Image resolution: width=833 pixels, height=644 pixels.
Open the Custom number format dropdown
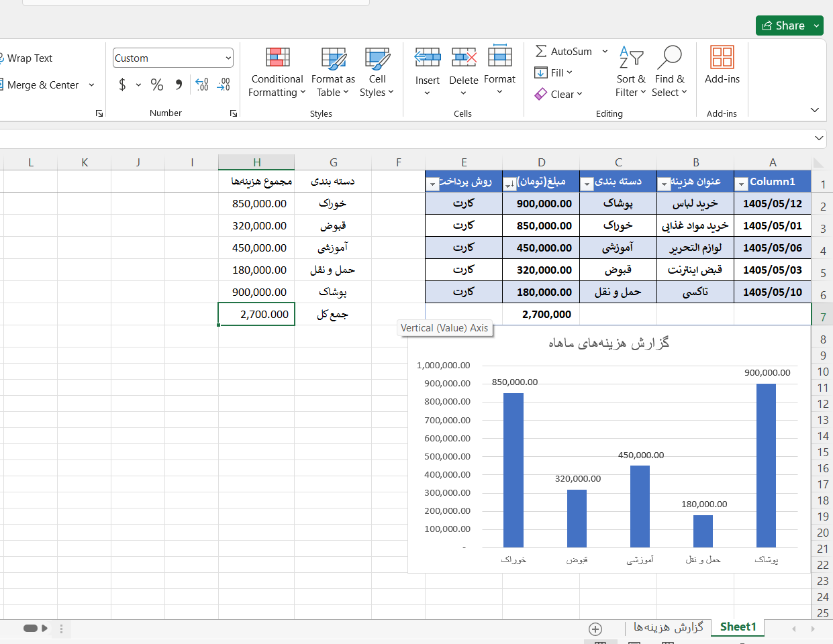pos(228,58)
